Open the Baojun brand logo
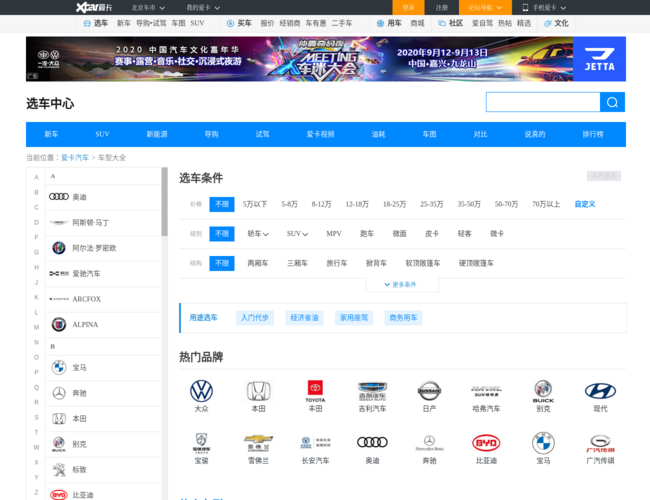The image size is (650, 500). pyautogui.click(x=201, y=443)
